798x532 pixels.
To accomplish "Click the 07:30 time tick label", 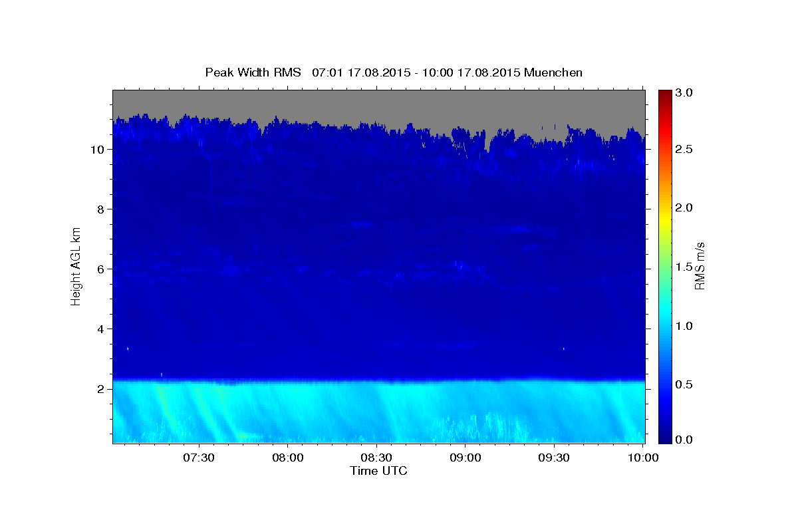I will pyautogui.click(x=198, y=458).
